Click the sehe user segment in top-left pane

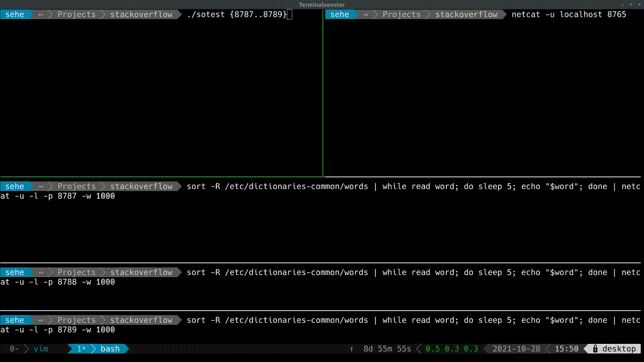[15, 14]
